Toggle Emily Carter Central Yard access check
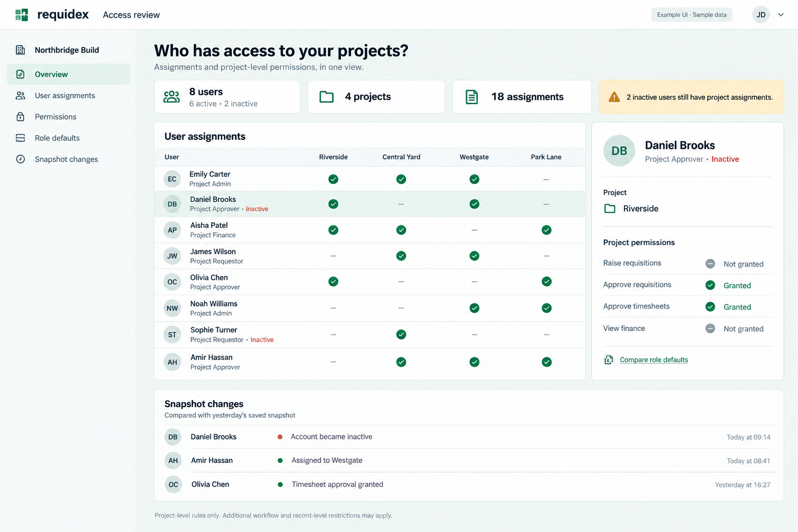 (x=401, y=179)
